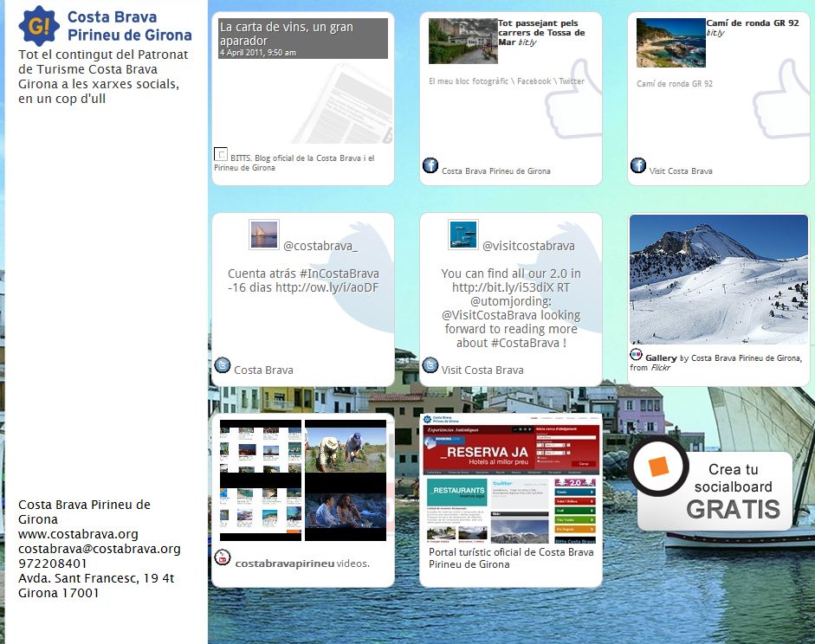Click the 'Avda. Sant Francesc, 19 4t' address
The width and height of the screenshot is (815, 644).
96,578
